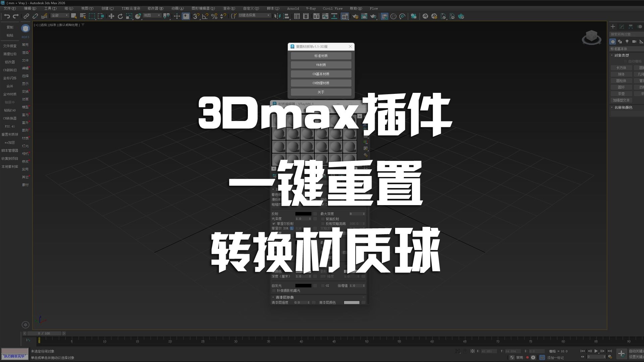Click the VR材质 button in the reset dialog
Screen dimensions: 644x362
coord(321,65)
